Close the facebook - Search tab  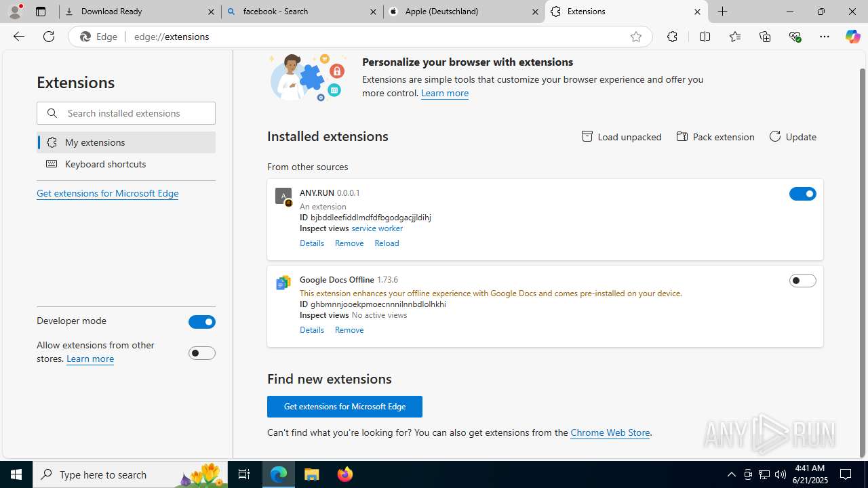[x=373, y=12]
